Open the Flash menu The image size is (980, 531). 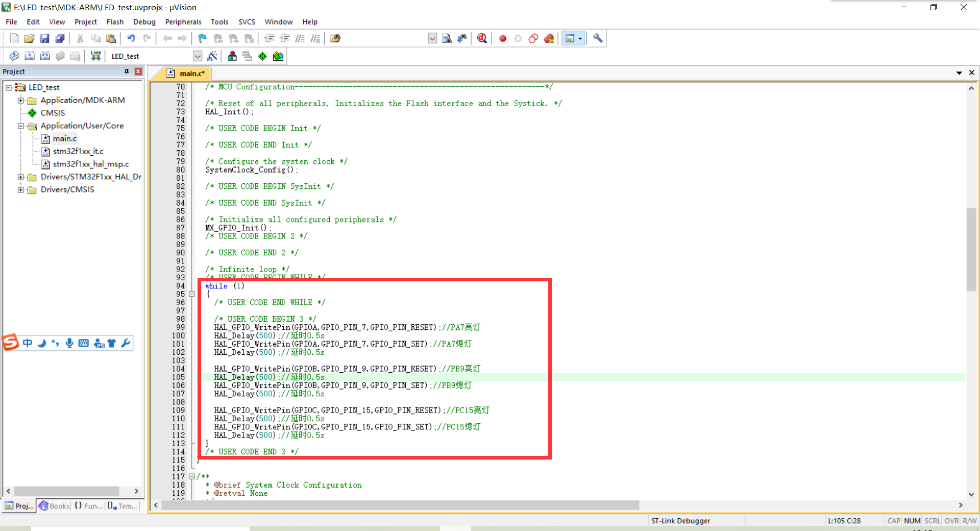click(x=115, y=22)
